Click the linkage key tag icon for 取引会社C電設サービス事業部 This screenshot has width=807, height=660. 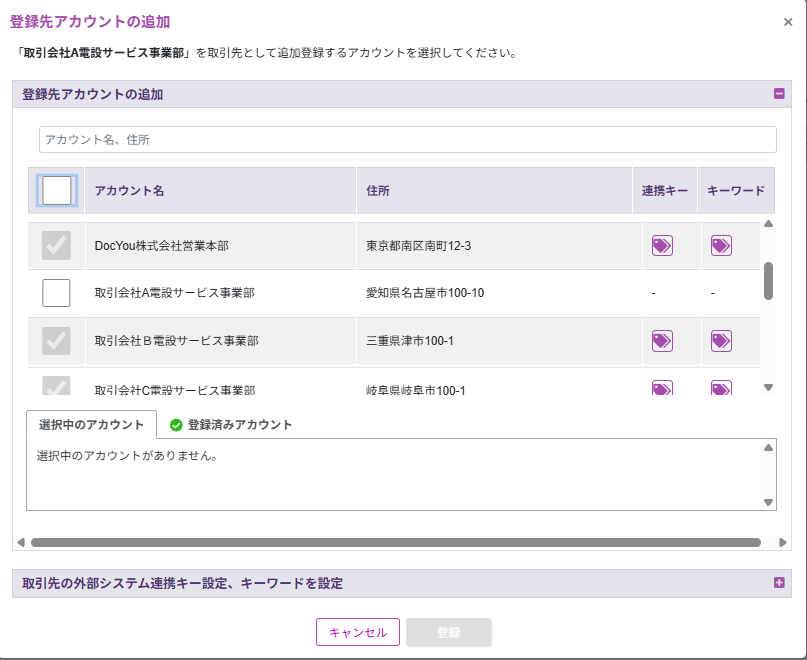[662, 388]
